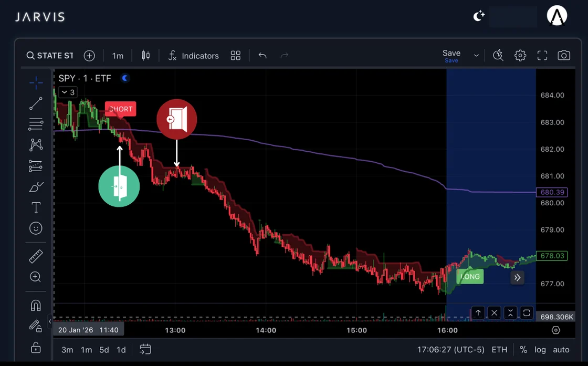Toggle auto scale mode
This screenshot has height=366, width=588.
tap(561, 350)
